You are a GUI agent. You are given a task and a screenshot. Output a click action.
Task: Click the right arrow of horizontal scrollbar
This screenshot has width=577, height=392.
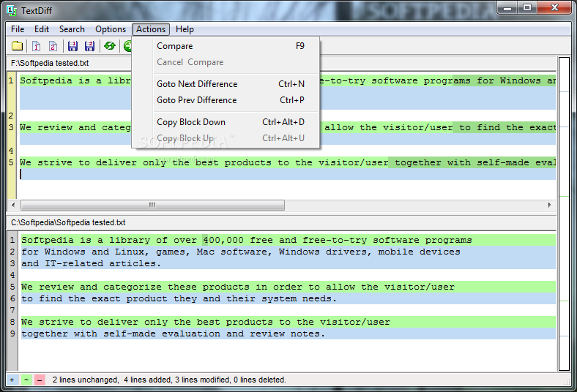pos(549,205)
